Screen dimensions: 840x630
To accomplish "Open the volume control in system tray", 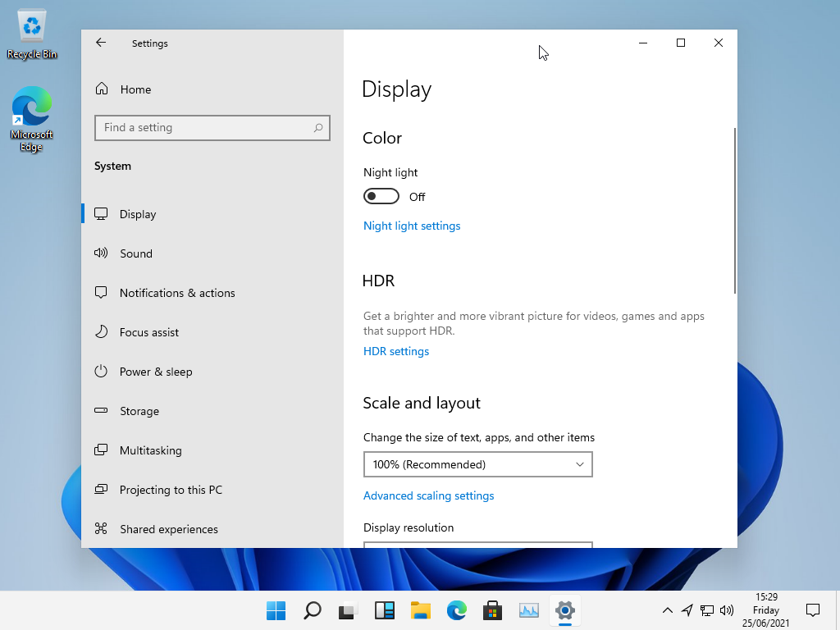I will (x=727, y=610).
